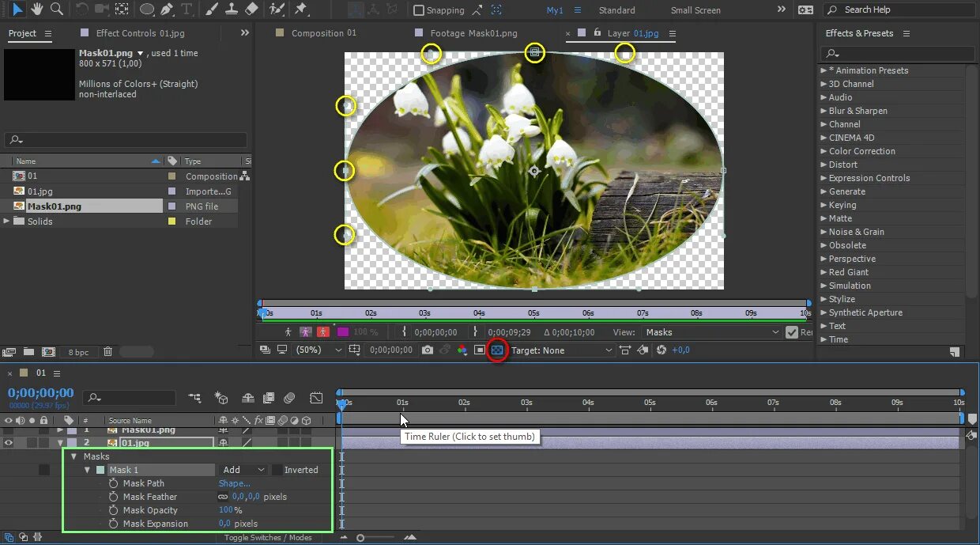The image size is (980, 545).
Task: Select the Zoom magnifier tool
Action: (57, 9)
